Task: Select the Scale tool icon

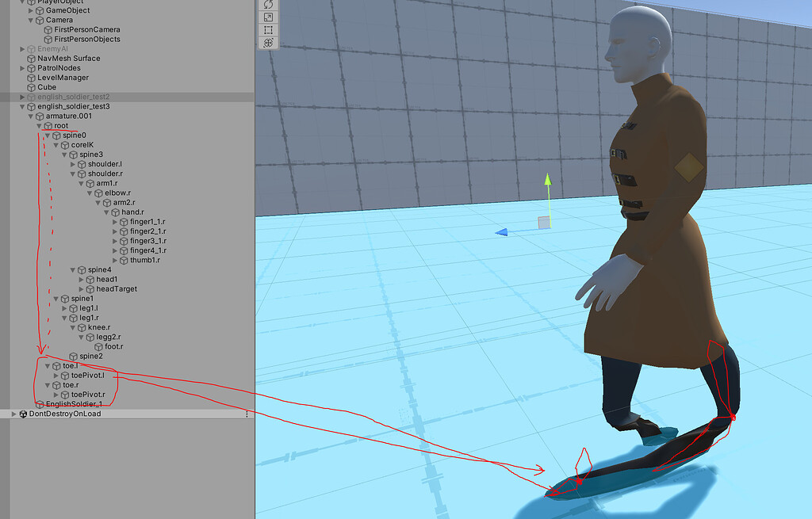Action: tap(268, 17)
